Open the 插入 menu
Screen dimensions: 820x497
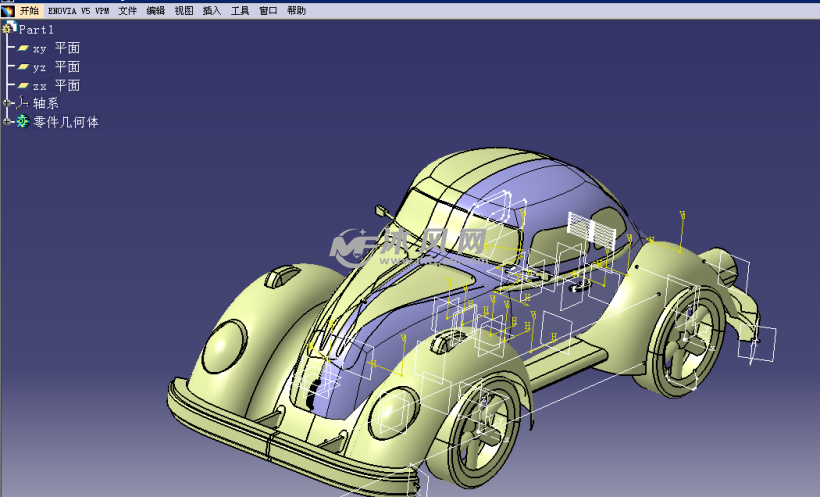pyautogui.click(x=212, y=10)
